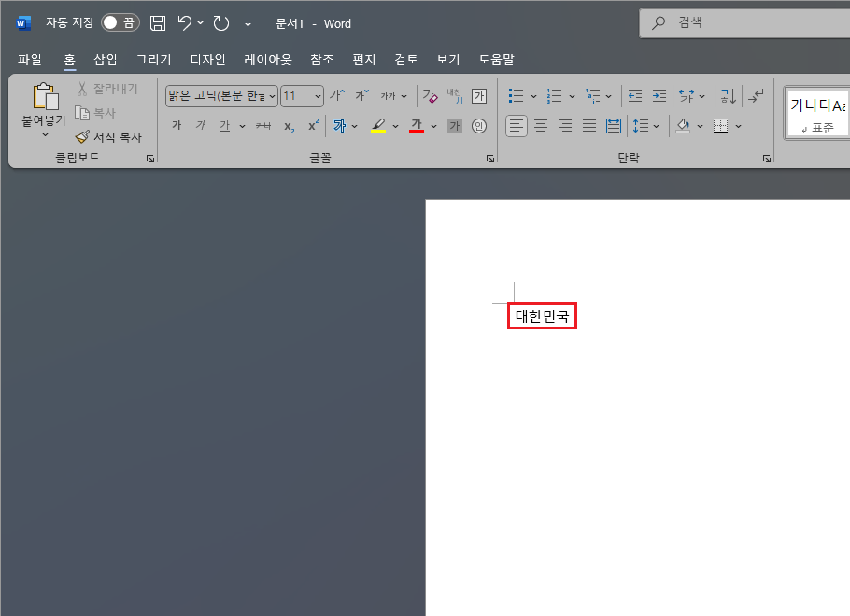This screenshot has width=850, height=616.
Task: Switch to the 삽입 (Insert) tab
Action: pyautogui.click(x=106, y=59)
